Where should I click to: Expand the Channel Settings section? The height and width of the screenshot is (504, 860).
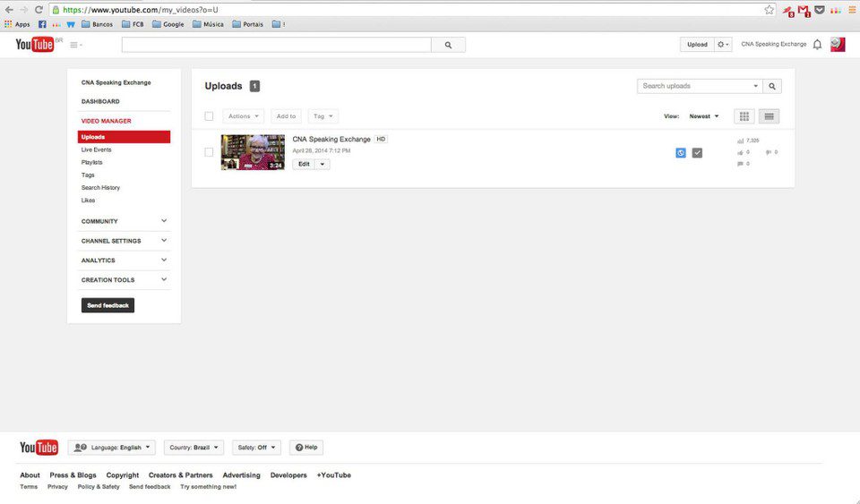[124, 241]
